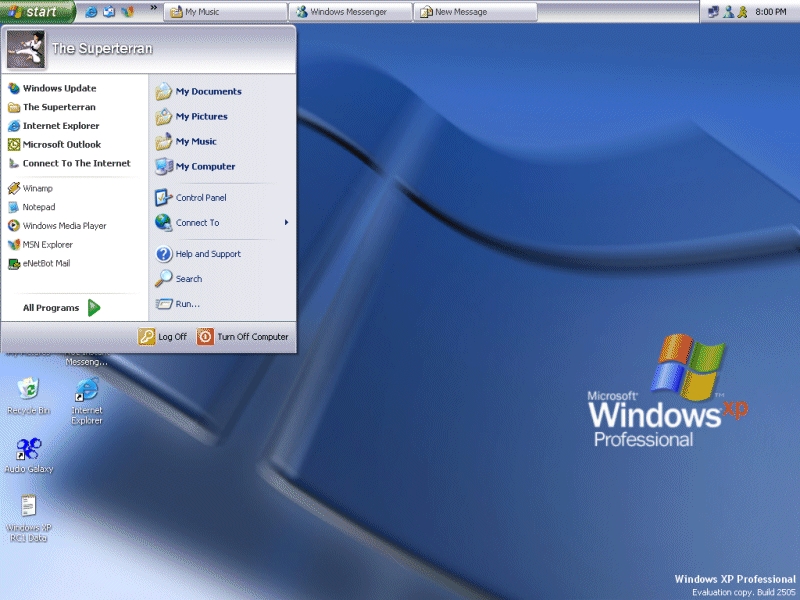This screenshot has height=600, width=800.
Task: Click the Run... icon
Action: coord(164,304)
